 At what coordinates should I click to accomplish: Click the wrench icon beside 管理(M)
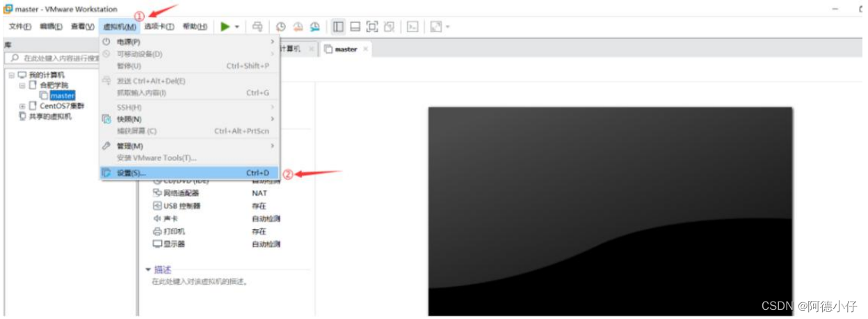[x=106, y=146]
